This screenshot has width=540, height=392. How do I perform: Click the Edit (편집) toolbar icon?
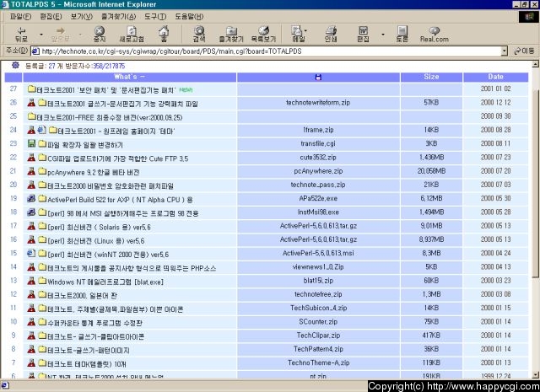point(363,35)
